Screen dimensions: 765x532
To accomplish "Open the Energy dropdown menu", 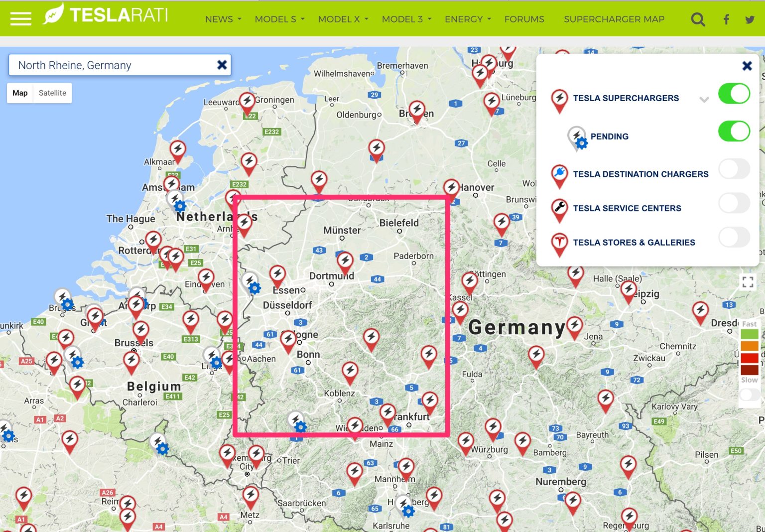I will (x=468, y=19).
